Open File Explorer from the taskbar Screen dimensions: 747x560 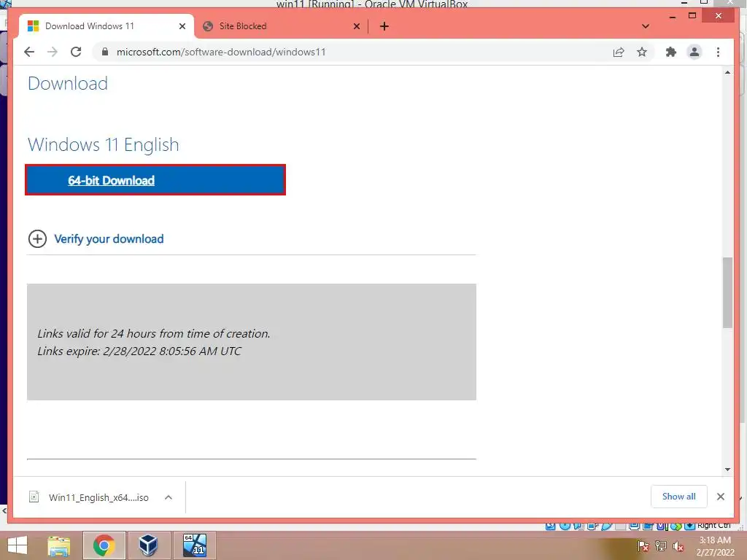(x=59, y=545)
